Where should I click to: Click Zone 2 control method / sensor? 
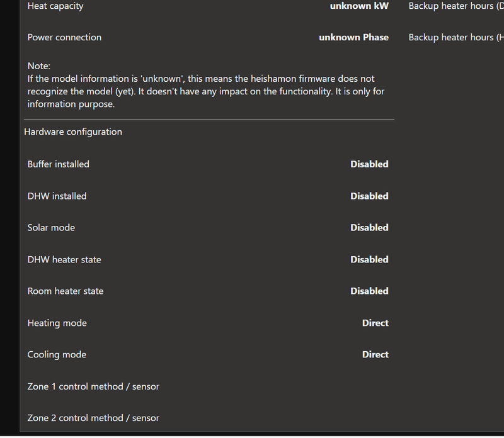tap(93, 418)
